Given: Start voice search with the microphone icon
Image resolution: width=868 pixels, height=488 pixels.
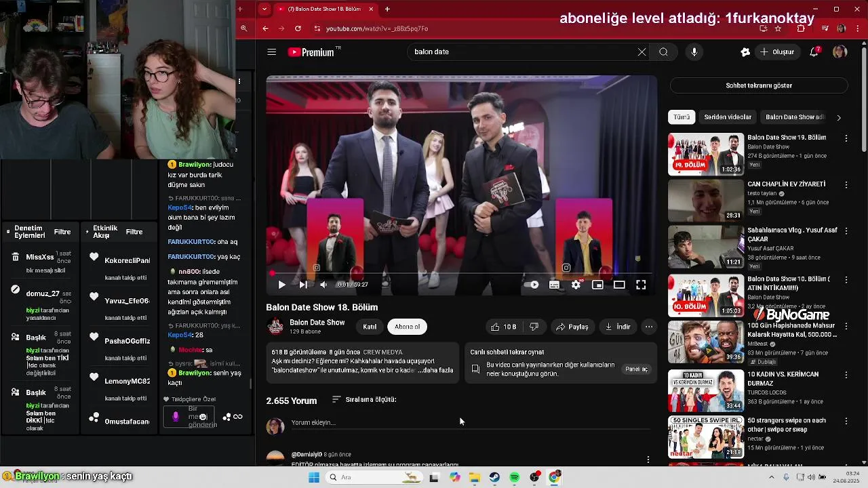Looking at the screenshot, I should 694,52.
